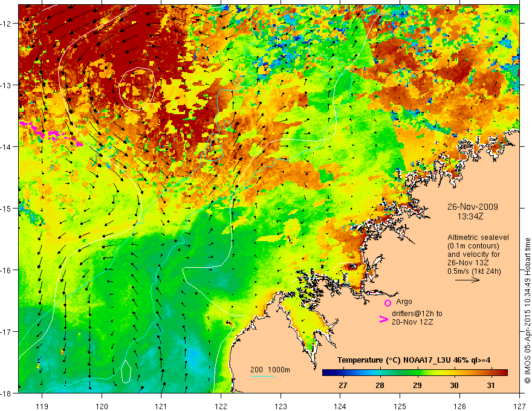
Task: Click the small white closed contour near 120.4E, 17.7S
Action: (x=126, y=372)
